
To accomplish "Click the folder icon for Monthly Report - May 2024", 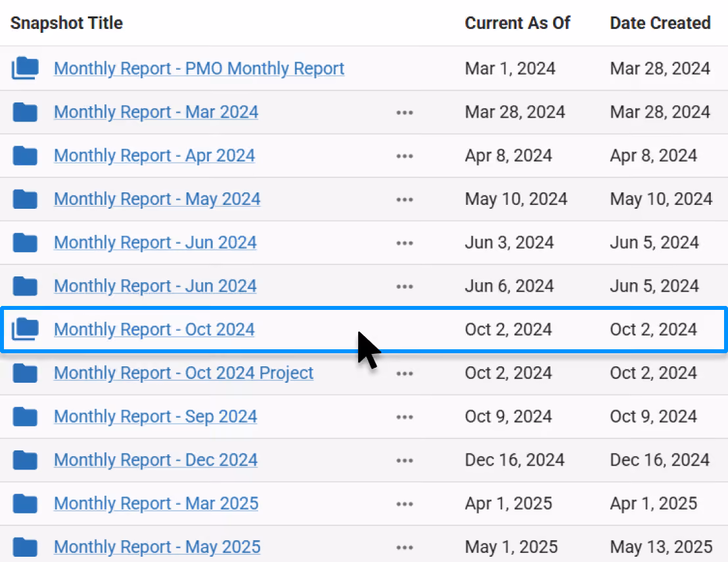I will click(x=25, y=199).
